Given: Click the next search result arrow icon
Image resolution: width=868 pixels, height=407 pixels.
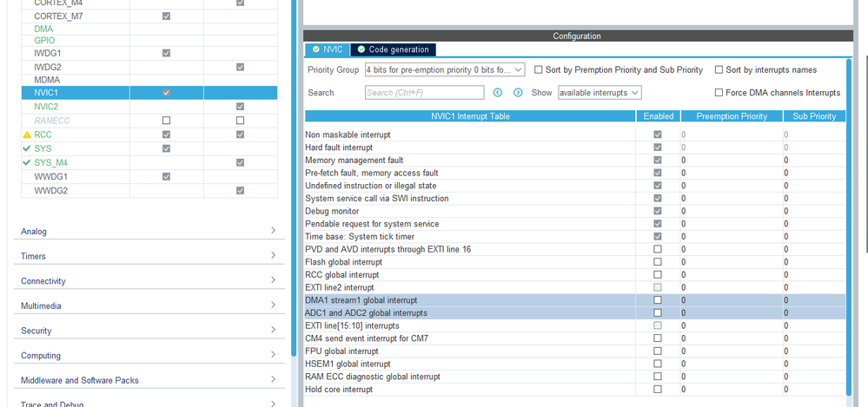Looking at the screenshot, I should click(518, 93).
